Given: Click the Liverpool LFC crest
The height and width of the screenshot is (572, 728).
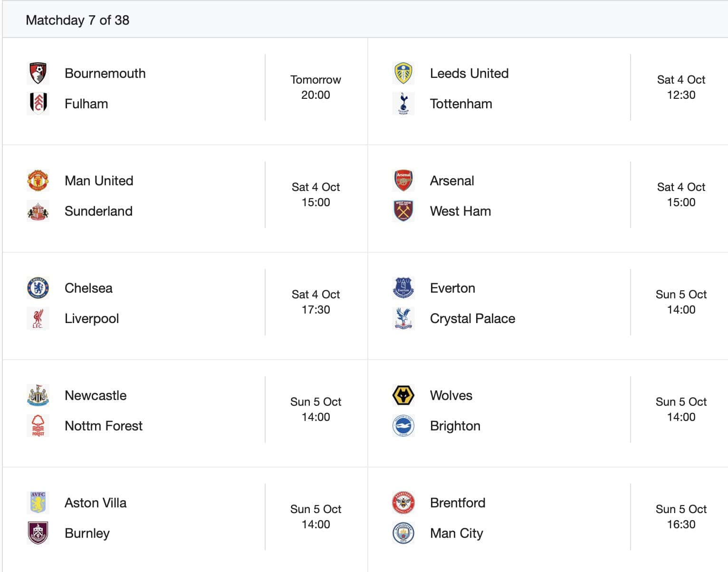Looking at the screenshot, I should 38,318.
